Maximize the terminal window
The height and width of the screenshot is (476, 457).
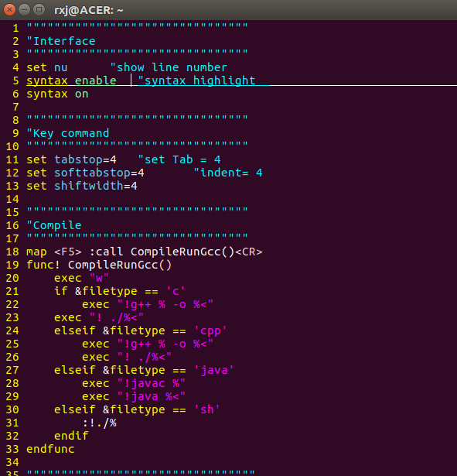39,10
